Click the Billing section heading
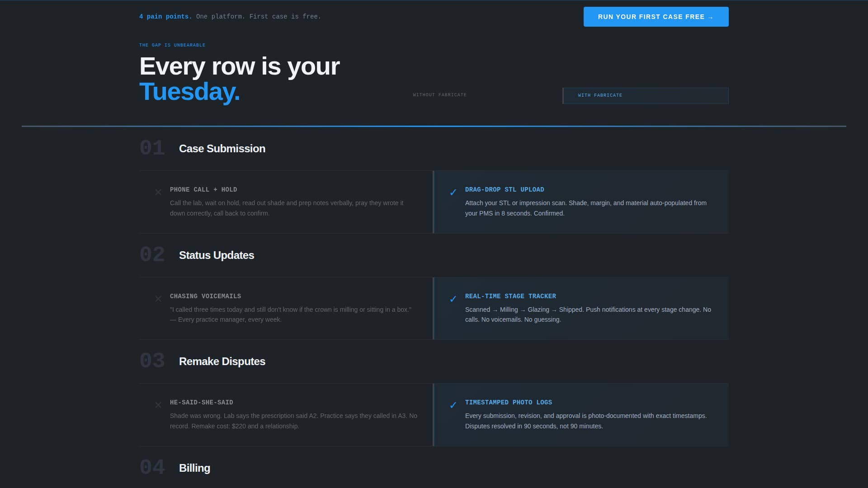This screenshot has height=488, width=868. pyautogui.click(x=194, y=468)
